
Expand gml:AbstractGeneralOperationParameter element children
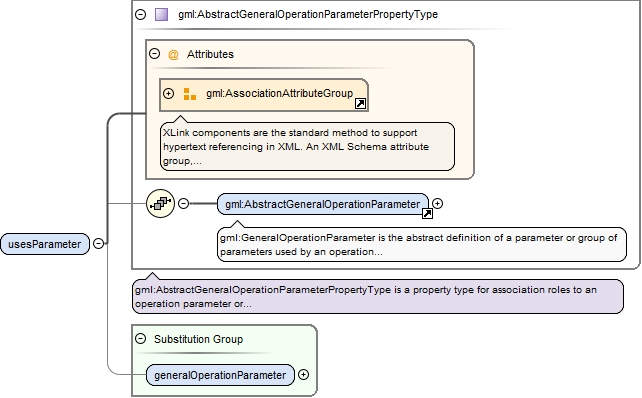(x=437, y=204)
